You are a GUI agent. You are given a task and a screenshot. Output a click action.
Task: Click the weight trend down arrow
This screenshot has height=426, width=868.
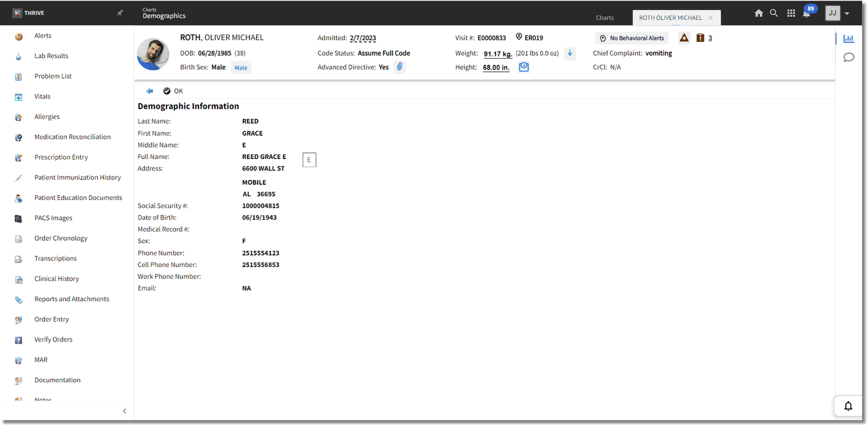[570, 53]
